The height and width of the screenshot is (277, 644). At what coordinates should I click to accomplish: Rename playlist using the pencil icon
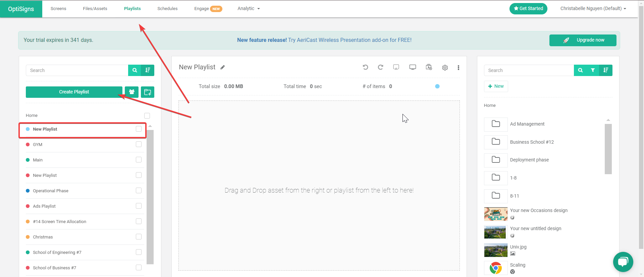(222, 67)
